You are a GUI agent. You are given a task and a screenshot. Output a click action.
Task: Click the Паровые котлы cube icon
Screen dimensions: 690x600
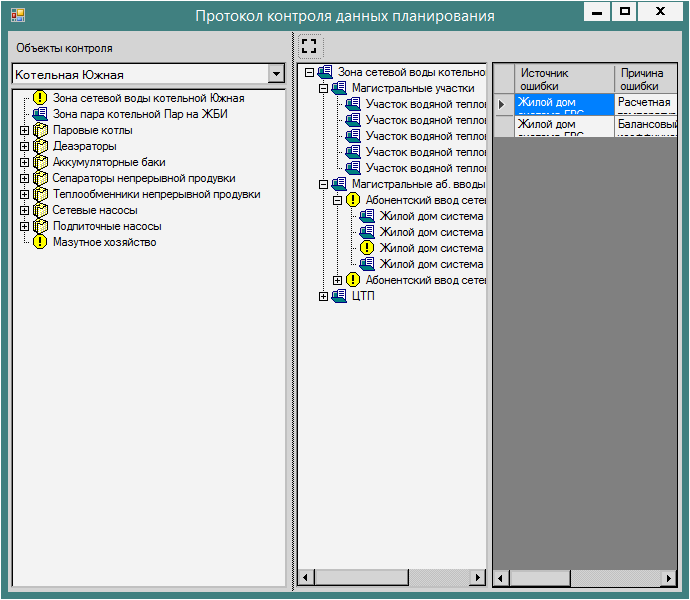pyautogui.click(x=40, y=130)
